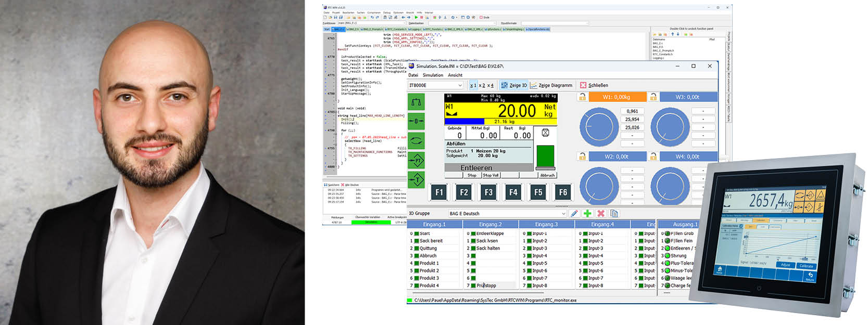Open the Ansicht menu in Simulation window
The height and width of the screenshot is (325, 868).
coord(455,75)
